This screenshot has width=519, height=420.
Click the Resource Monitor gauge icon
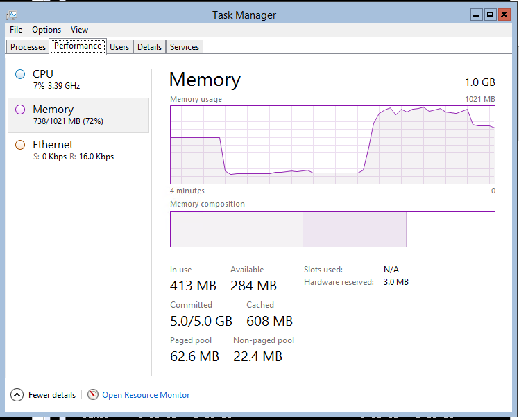coord(93,394)
